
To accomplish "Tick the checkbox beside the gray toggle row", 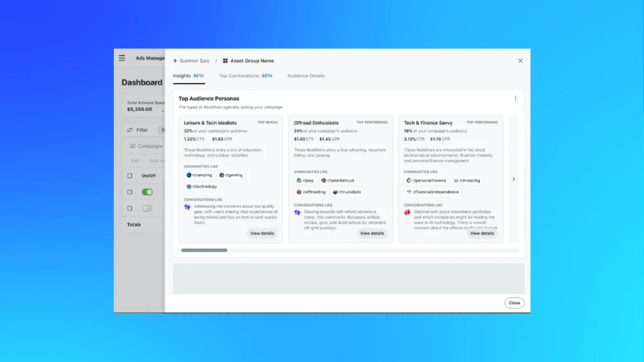I will (x=130, y=209).
